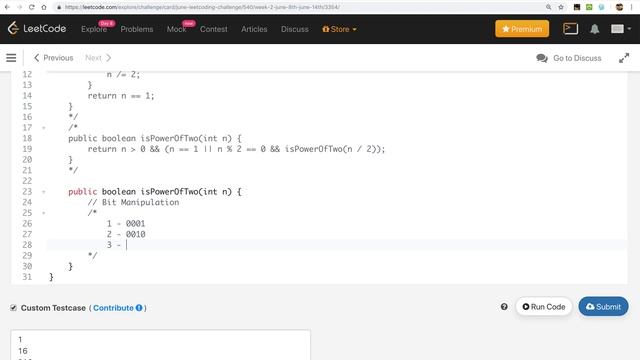Open the Articles page
Image resolution: width=640 pixels, height=360 pixels.
pos(254,29)
